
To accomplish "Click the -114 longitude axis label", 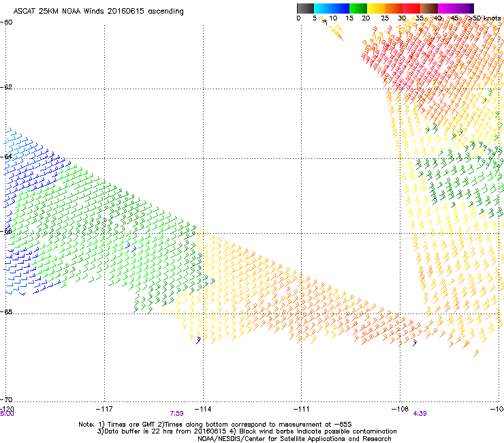I will click(203, 409).
